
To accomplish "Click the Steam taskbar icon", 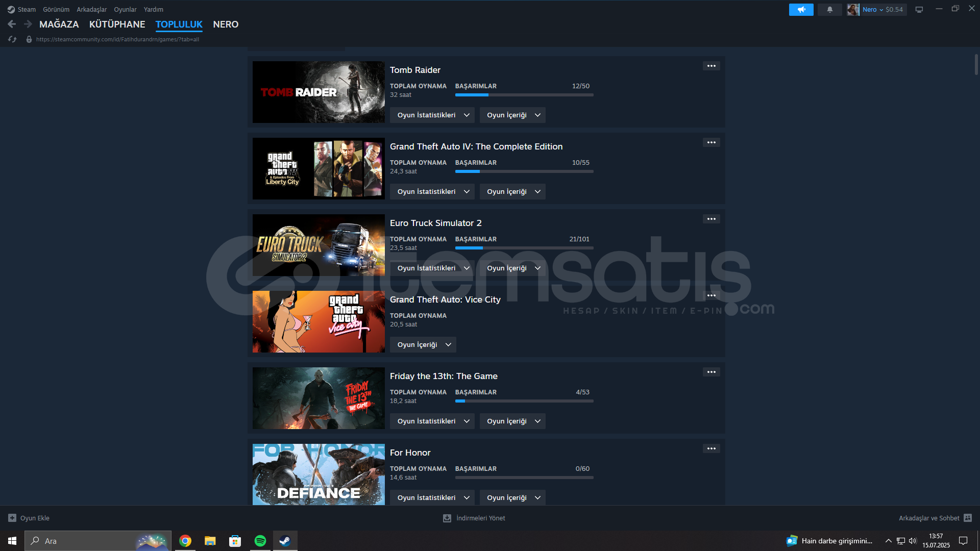I will click(285, 541).
